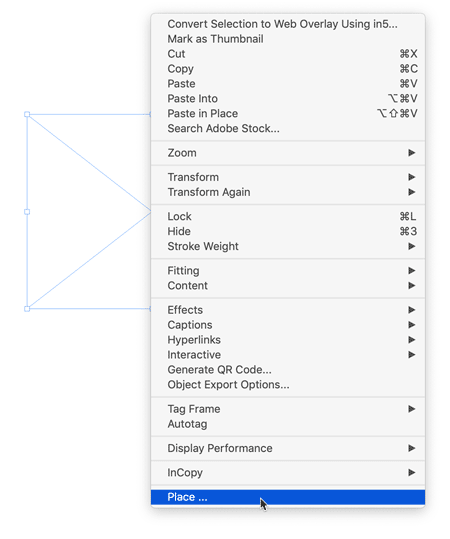
Task: Hide the selected object
Action: pos(288,231)
